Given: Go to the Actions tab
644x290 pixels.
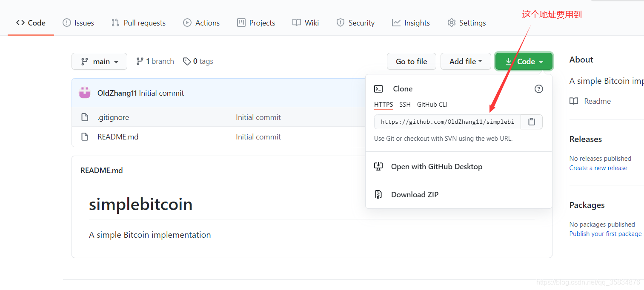Looking at the screenshot, I should [201, 23].
